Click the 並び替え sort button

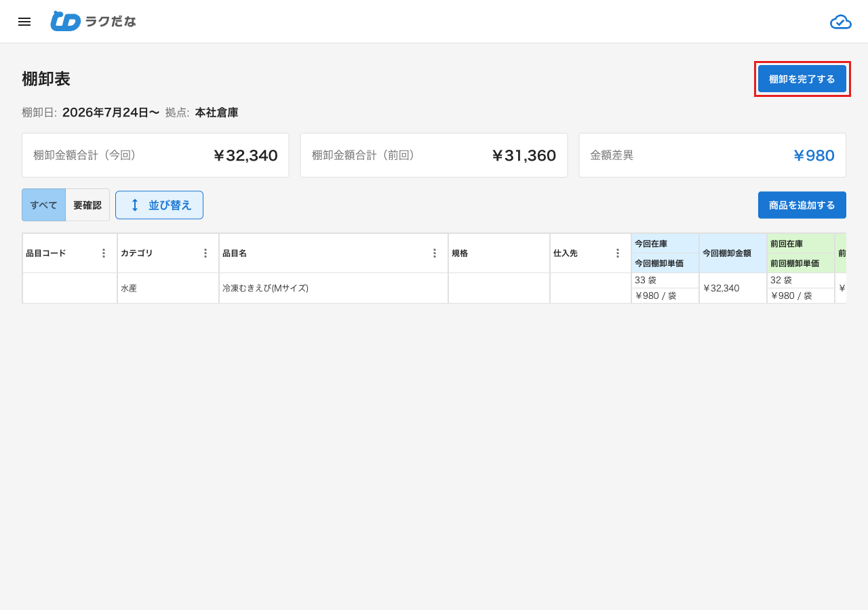(x=159, y=205)
